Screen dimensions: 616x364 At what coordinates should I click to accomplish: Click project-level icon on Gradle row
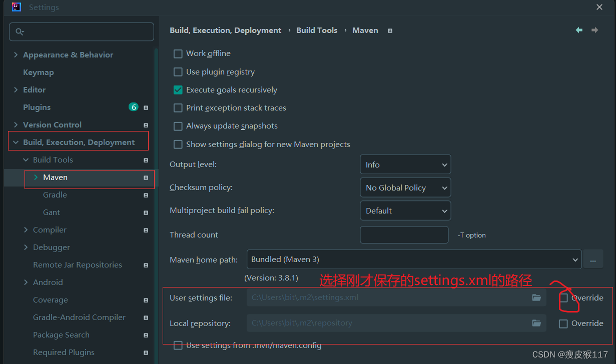[146, 195]
